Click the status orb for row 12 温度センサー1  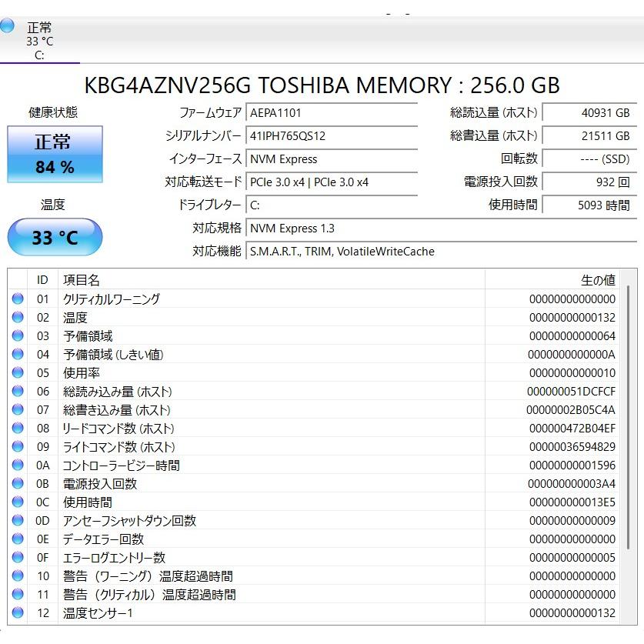[18, 612]
